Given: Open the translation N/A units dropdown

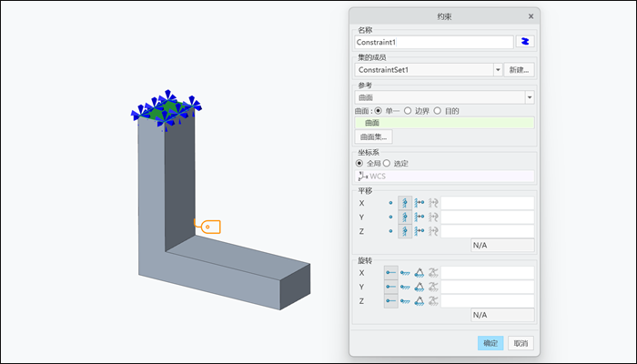Looking at the screenshot, I should (x=502, y=246).
